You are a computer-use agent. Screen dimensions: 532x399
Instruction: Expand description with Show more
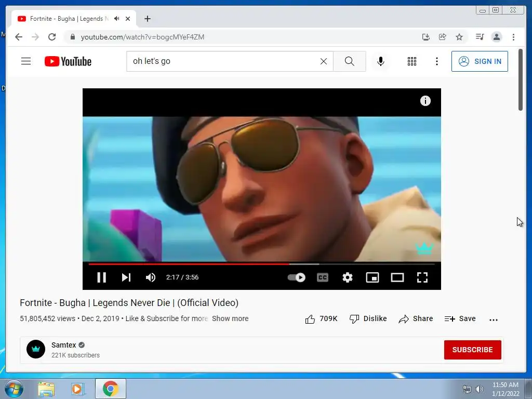click(230, 318)
